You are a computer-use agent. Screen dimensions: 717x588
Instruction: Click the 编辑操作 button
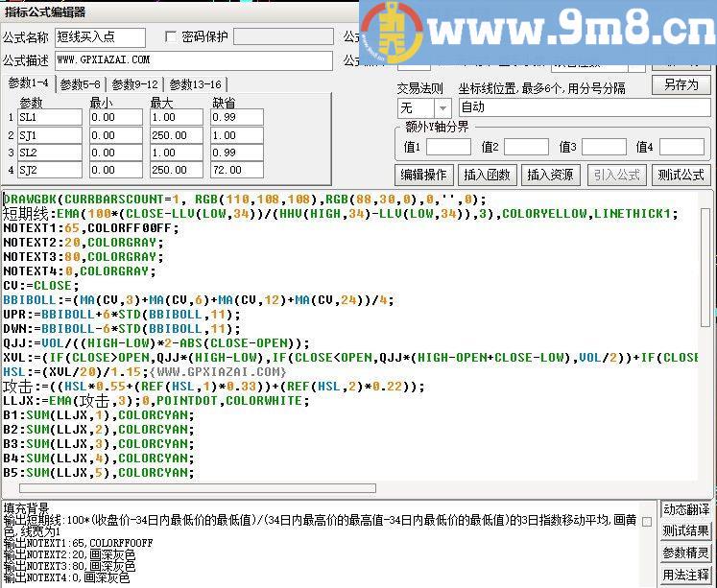tap(424, 175)
